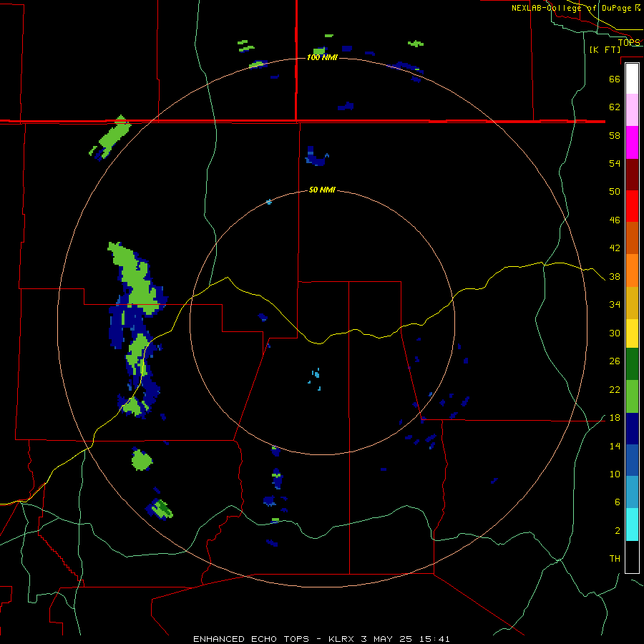Image resolution: width=644 pixels, height=644 pixels.
Task: Pick the light blue swatch near 6
Action: 632,492
